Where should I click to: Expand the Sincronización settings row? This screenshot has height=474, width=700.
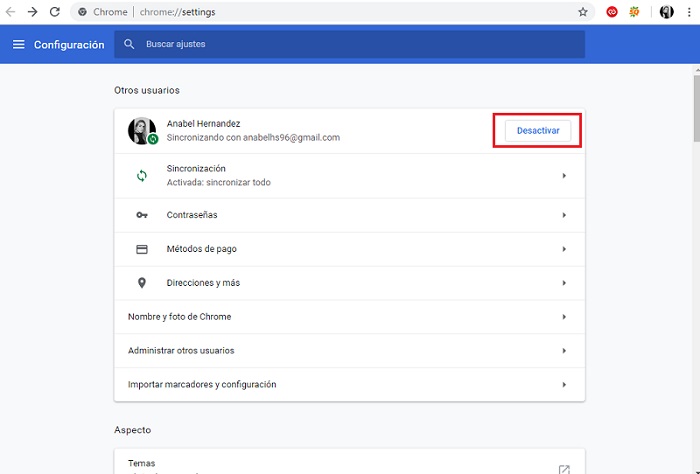point(349,176)
